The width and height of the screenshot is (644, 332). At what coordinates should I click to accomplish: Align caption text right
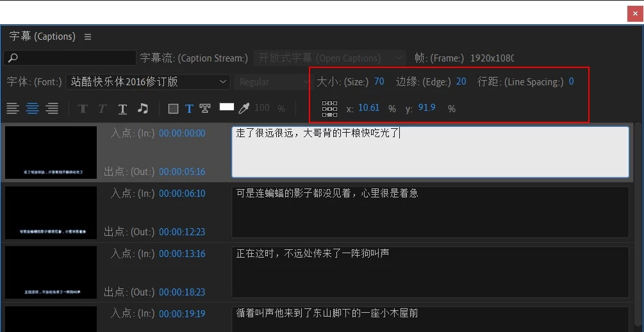tap(52, 108)
